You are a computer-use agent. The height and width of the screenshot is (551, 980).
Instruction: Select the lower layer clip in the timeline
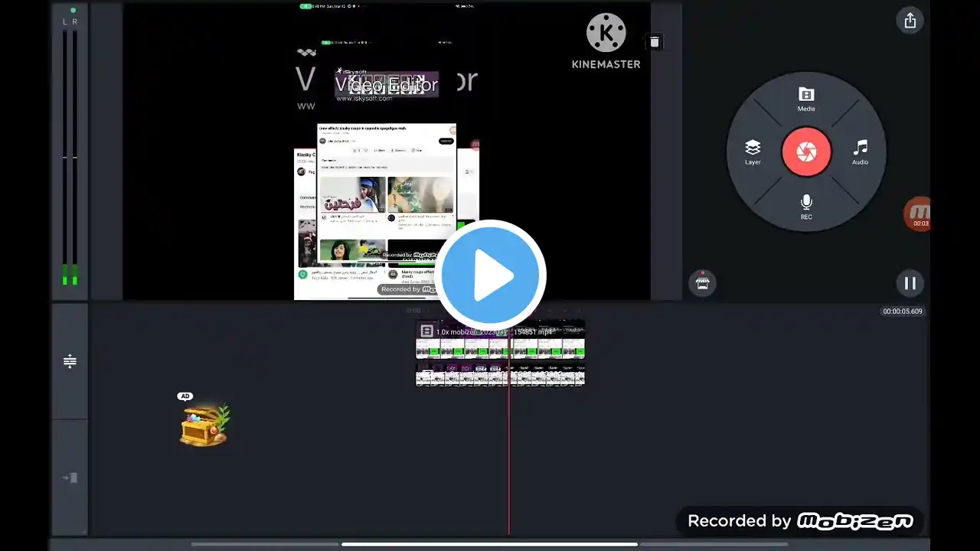500,375
